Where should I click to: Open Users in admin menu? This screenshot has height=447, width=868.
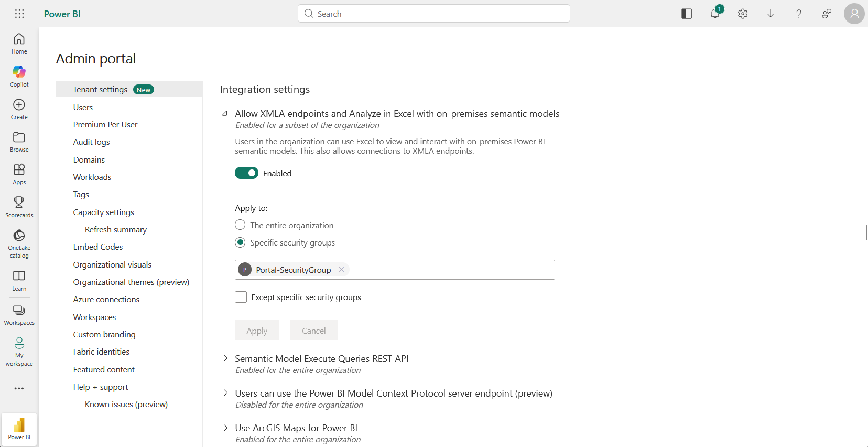point(83,107)
